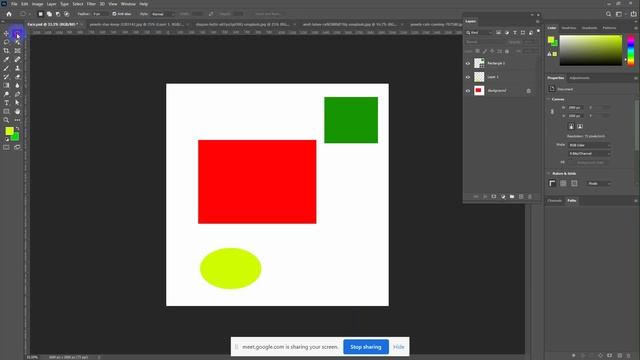Select the Hand tool

pos(17,111)
